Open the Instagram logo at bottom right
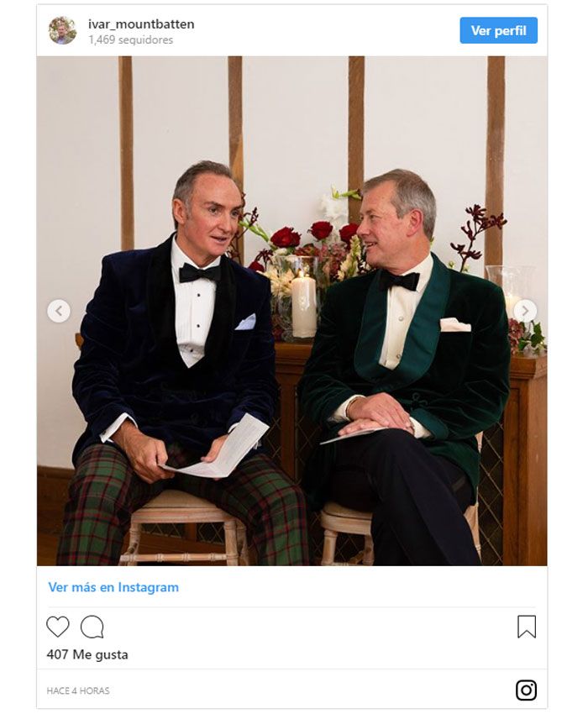 526,690
